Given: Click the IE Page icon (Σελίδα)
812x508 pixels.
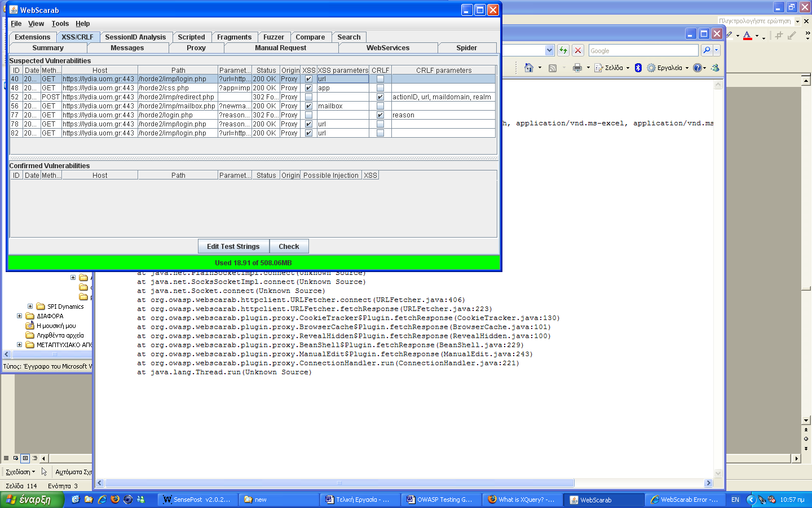Looking at the screenshot, I should [x=598, y=68].
